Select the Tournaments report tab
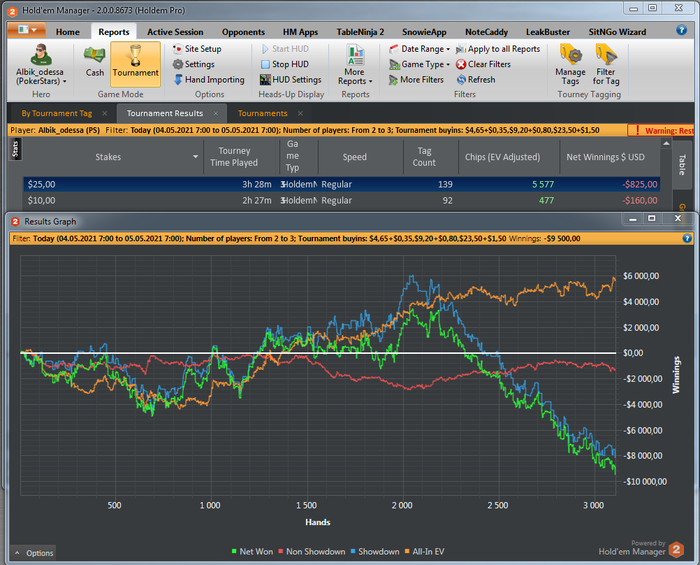This screenshot has height=565, width=700. (x=262, y=113)
